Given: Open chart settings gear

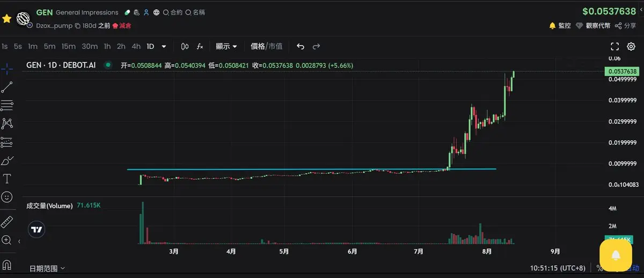Looking at the screenshot, I should click(x=631, y=47).
